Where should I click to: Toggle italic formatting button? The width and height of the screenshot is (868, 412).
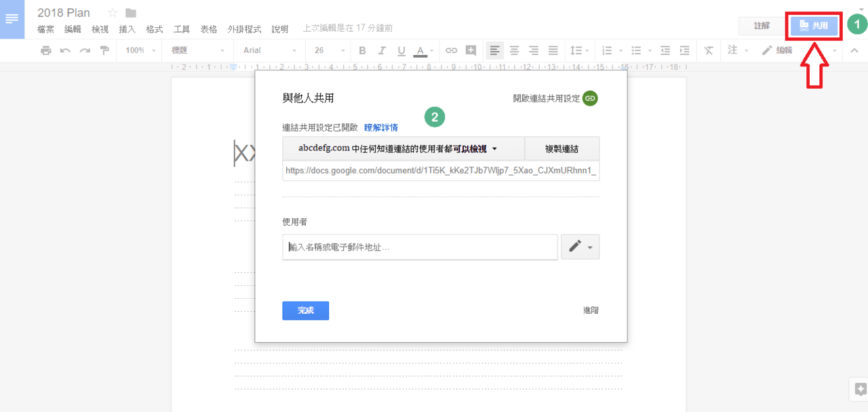tap(382, 50)
